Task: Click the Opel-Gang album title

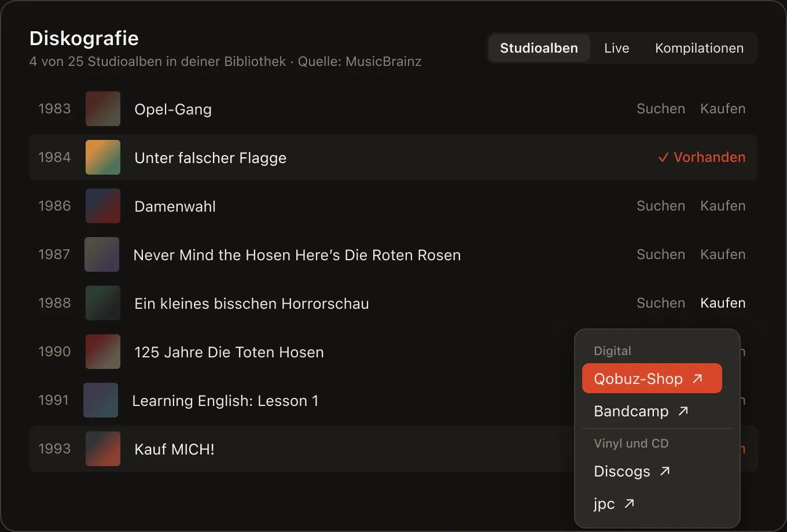Action: (x=173, y=109)
